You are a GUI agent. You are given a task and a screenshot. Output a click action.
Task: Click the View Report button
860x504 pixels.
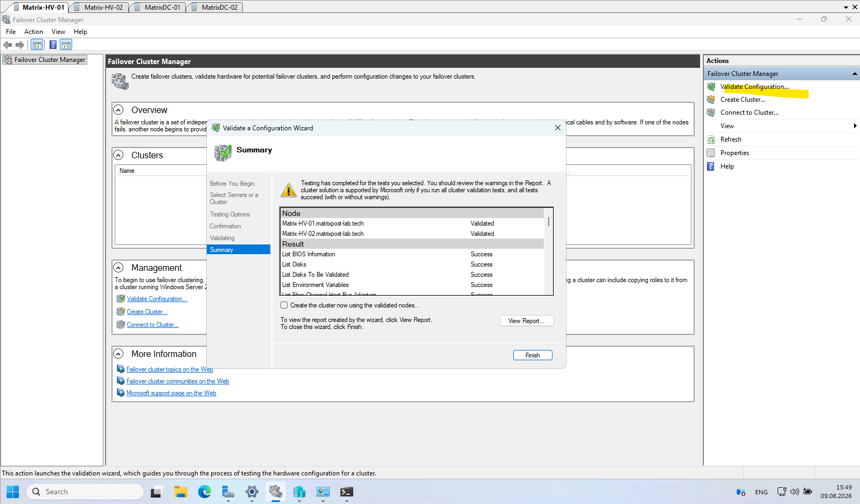527,321
